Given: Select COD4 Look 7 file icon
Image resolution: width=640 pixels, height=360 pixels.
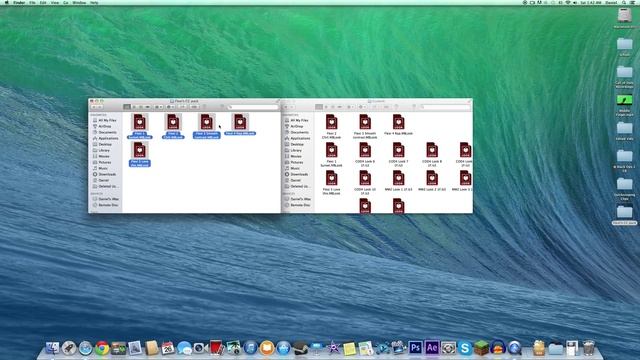Looking at the screenshot, I should tap(398, 150).
